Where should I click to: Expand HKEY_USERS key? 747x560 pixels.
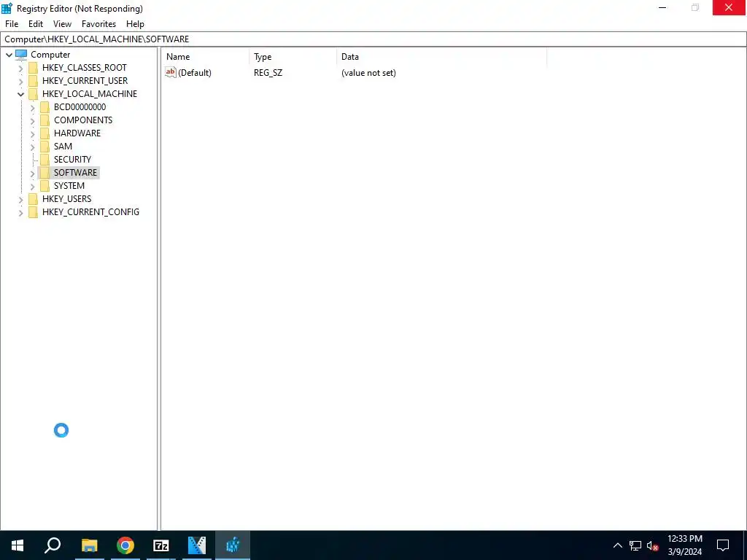[x=20, y=200]
